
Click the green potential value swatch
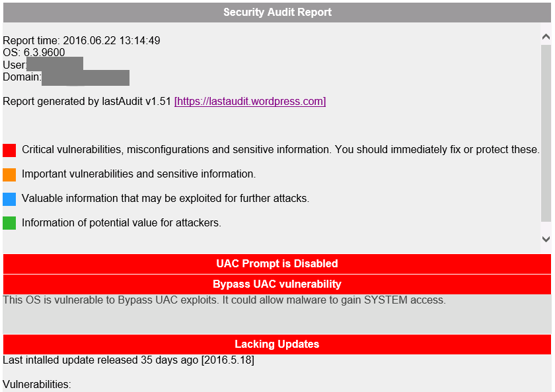(9, 223)
